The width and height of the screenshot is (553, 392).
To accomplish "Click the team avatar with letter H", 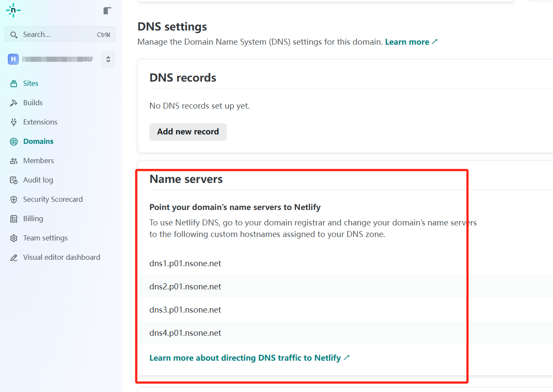I will tap(13, 59).
